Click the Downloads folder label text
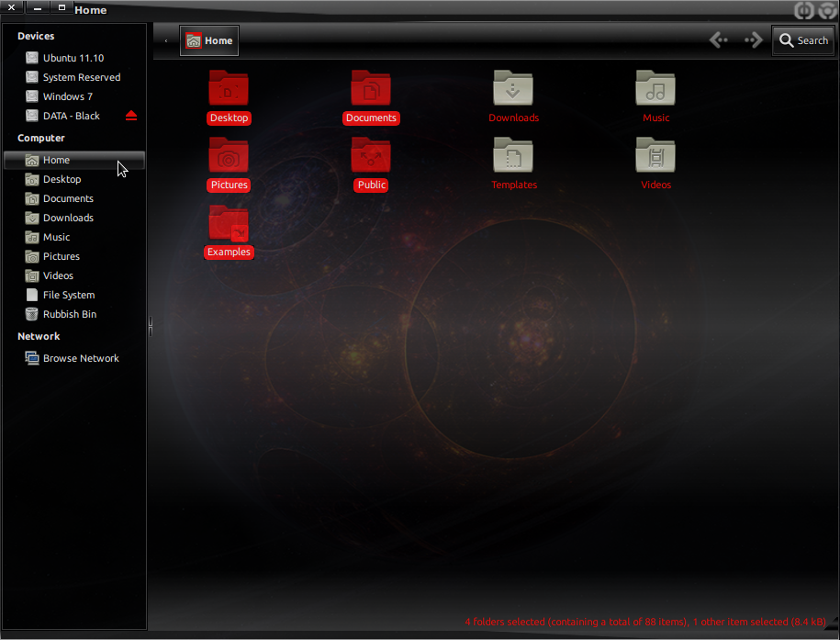This screenshot has height=640, width=840. 513,118
